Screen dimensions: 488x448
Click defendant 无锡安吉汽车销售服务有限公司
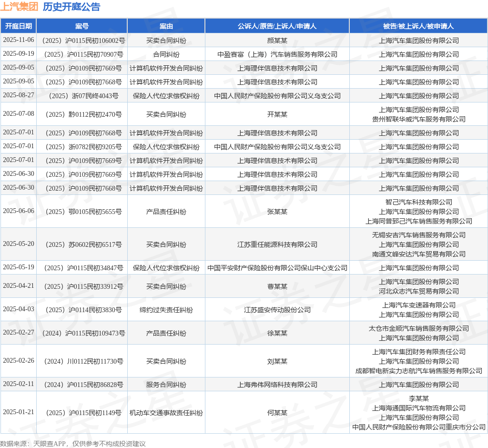418,235
